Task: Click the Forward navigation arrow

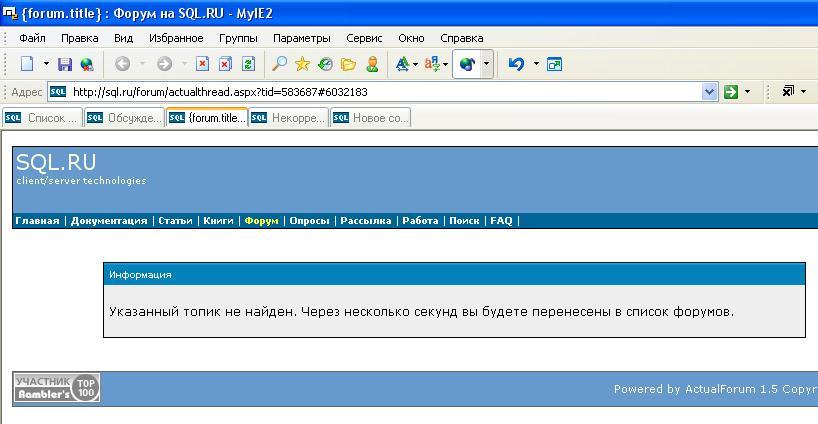Action: pos(164,64)
